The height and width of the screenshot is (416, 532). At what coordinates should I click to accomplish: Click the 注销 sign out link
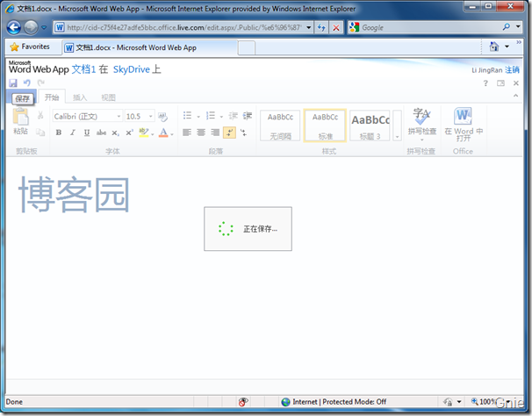click(x=513, y=70)
